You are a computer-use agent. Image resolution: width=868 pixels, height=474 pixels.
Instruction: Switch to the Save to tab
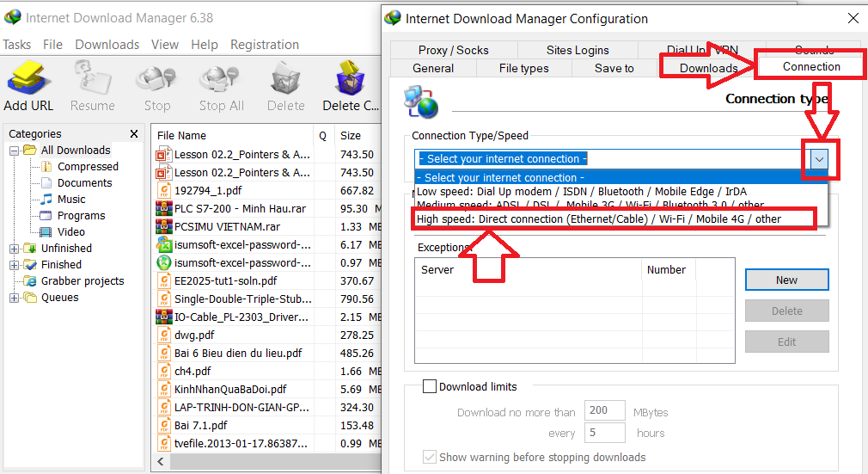pos(614,68)
